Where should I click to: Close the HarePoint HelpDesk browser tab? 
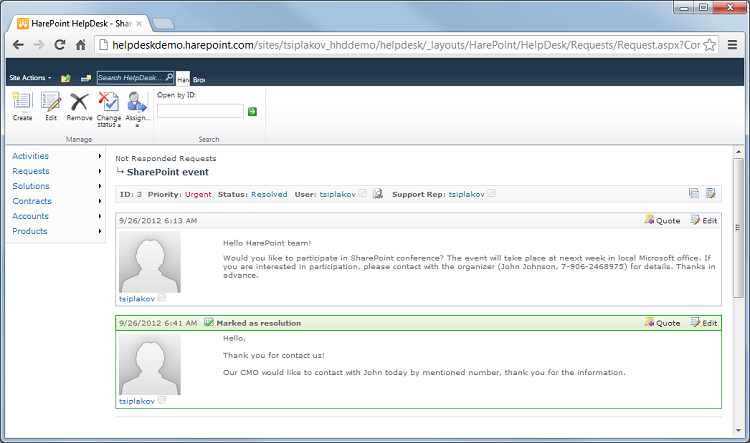coord(139,23)
